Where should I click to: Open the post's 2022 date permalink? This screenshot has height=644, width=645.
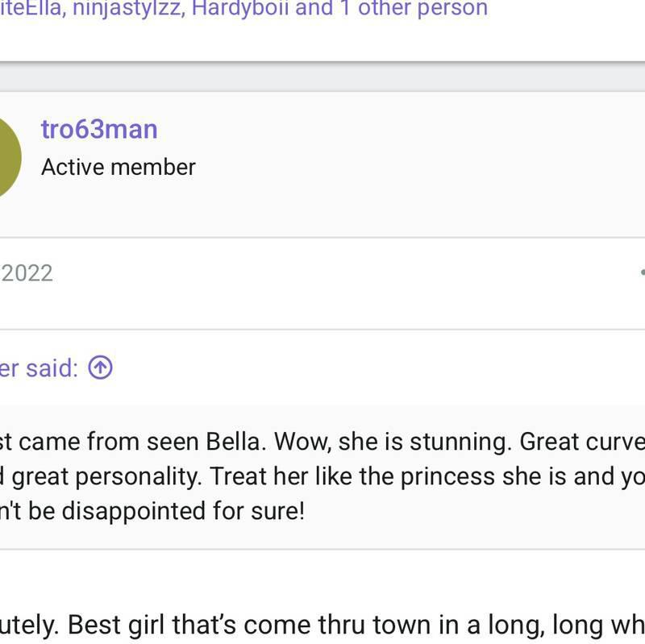[27, 273]
